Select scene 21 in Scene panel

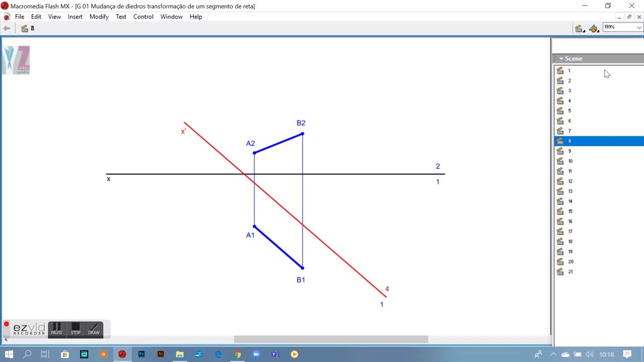(599, 272)
